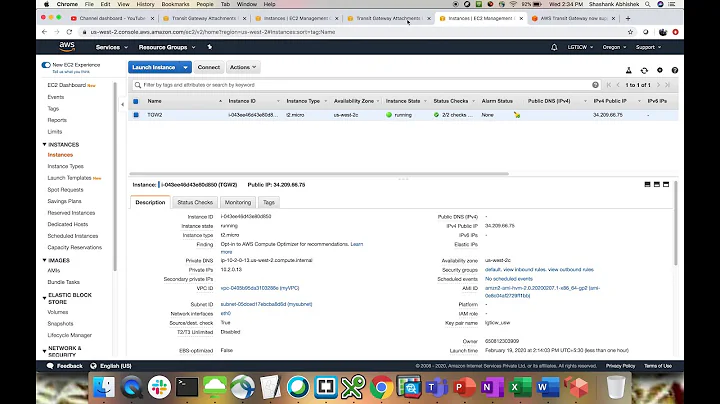
Task: Open Spot Requests in sidebar
Action: [x=65, y=190]
